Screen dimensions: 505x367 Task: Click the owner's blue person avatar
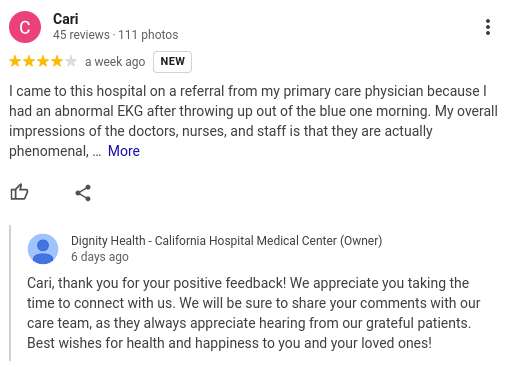point(43,249)
